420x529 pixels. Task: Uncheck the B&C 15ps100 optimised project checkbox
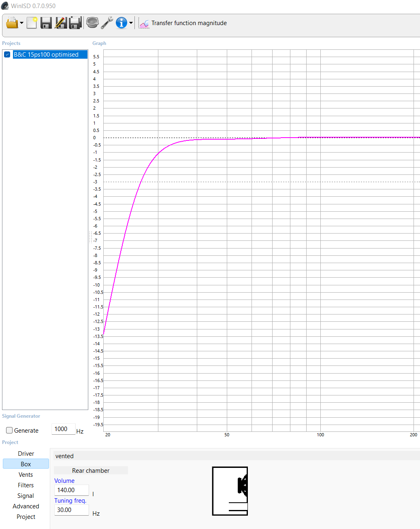[x=7, y=55]
